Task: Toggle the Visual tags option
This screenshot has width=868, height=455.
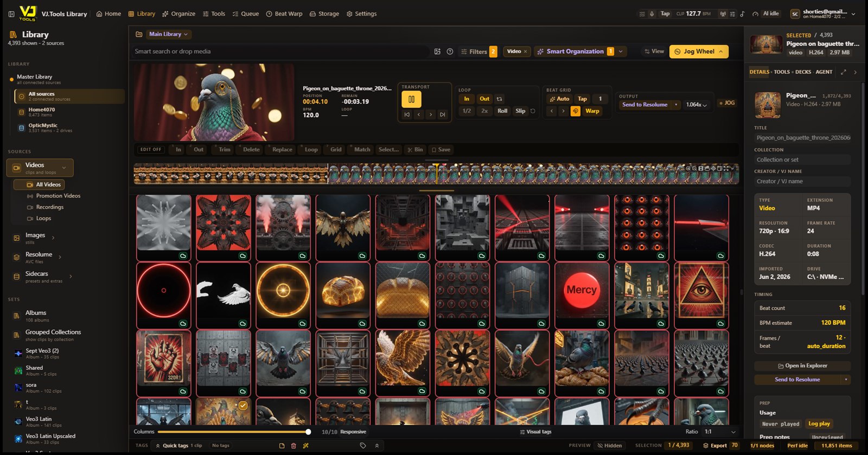Action: tap(535, 432)
